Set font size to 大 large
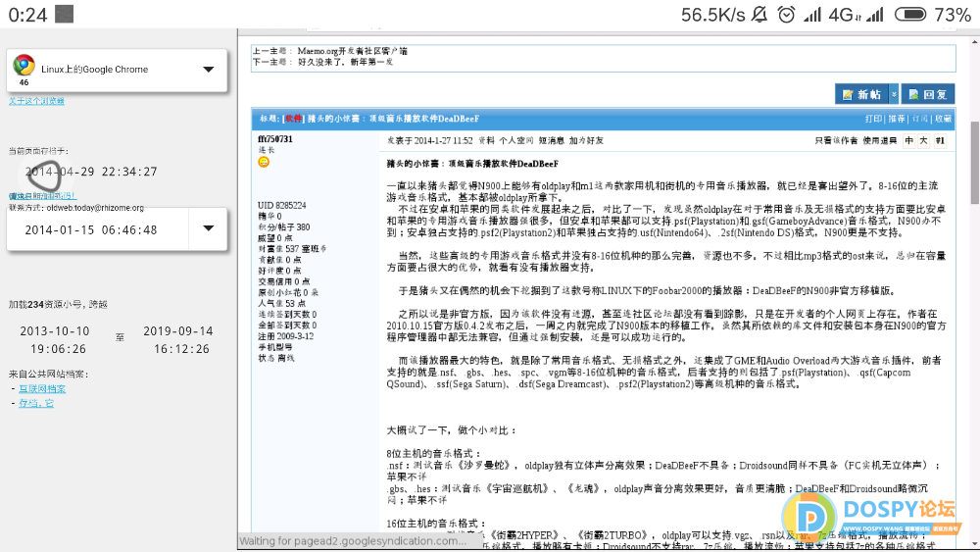Viewport: 980px width, 552px height. [x=923, y=140]
